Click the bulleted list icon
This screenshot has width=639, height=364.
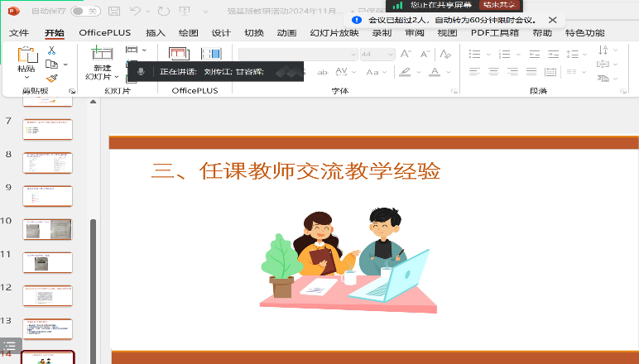point(476,53)
